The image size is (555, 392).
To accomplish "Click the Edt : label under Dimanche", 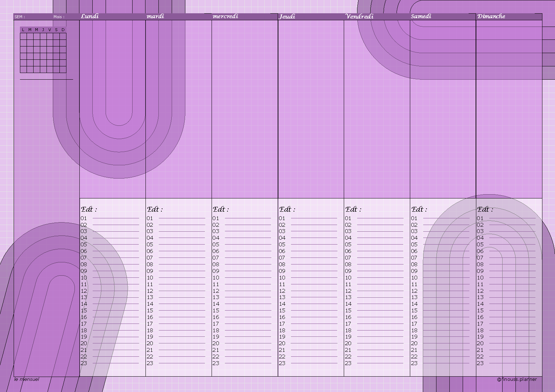I will [485, 209].
